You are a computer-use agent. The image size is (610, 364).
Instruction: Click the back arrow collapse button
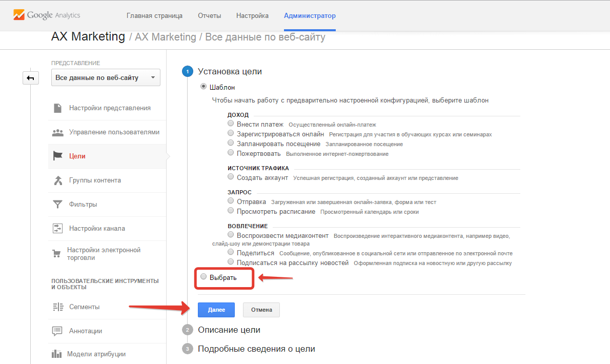(30, 78)
